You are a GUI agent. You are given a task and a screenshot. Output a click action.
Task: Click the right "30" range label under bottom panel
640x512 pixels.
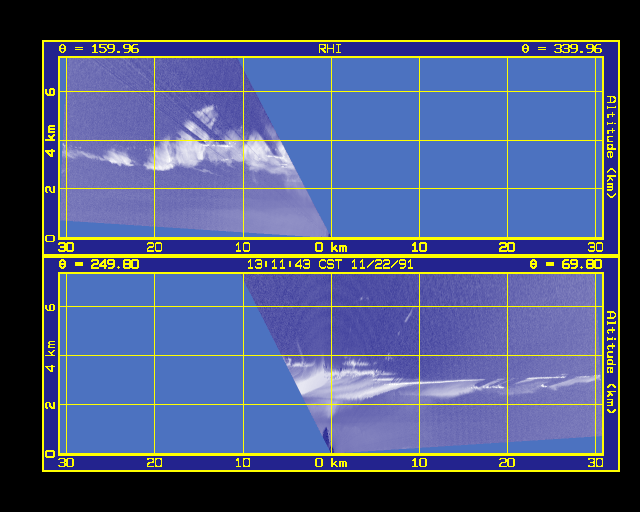[596, 463]
